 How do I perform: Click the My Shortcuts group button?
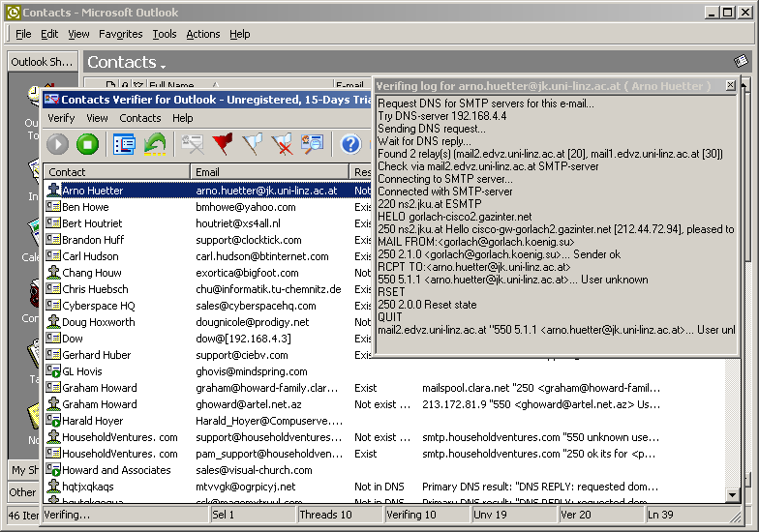pos(24,470)
